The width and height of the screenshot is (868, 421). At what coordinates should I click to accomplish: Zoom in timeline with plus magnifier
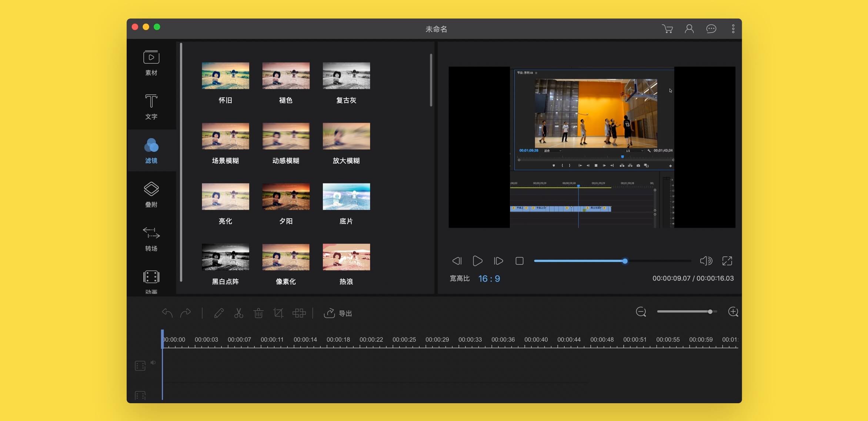[x=733, y=312]
